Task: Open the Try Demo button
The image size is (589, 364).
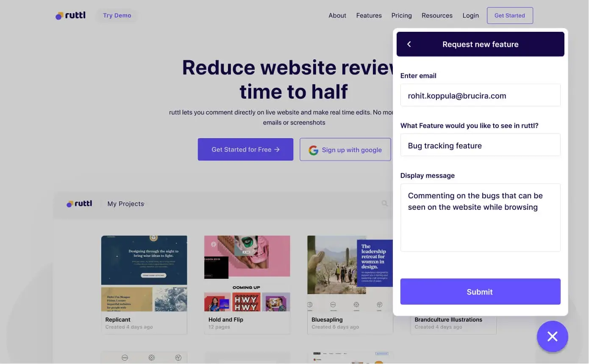Action: pyautogui.click(x=117, y=15)
